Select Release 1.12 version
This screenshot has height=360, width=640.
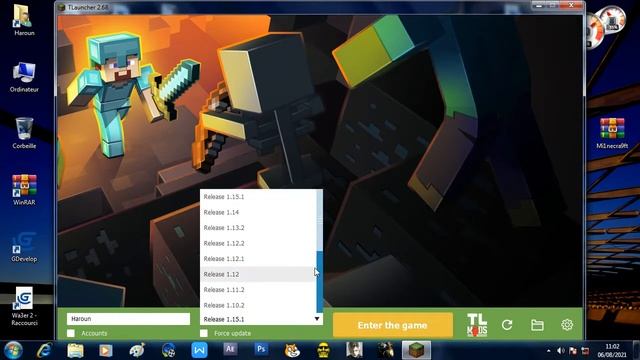tap(258, 274)
